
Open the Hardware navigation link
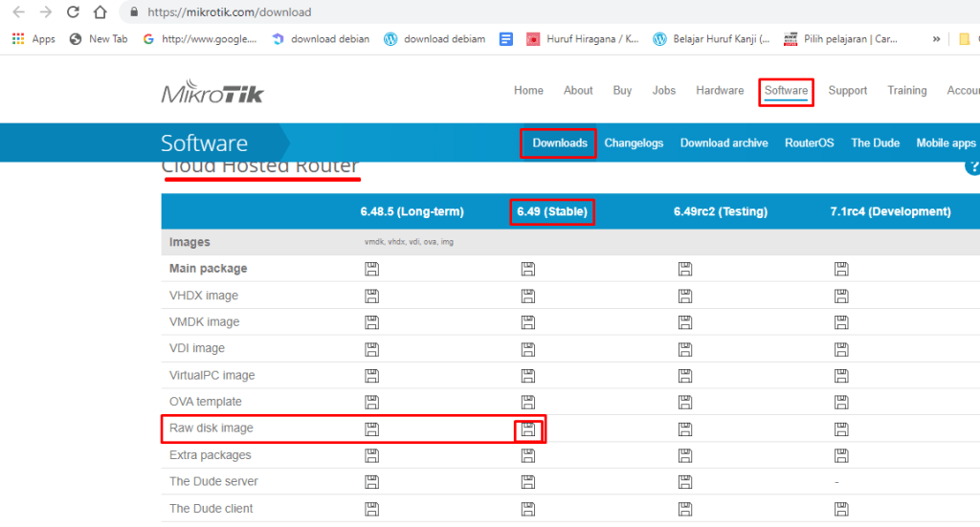coord(720,91)
